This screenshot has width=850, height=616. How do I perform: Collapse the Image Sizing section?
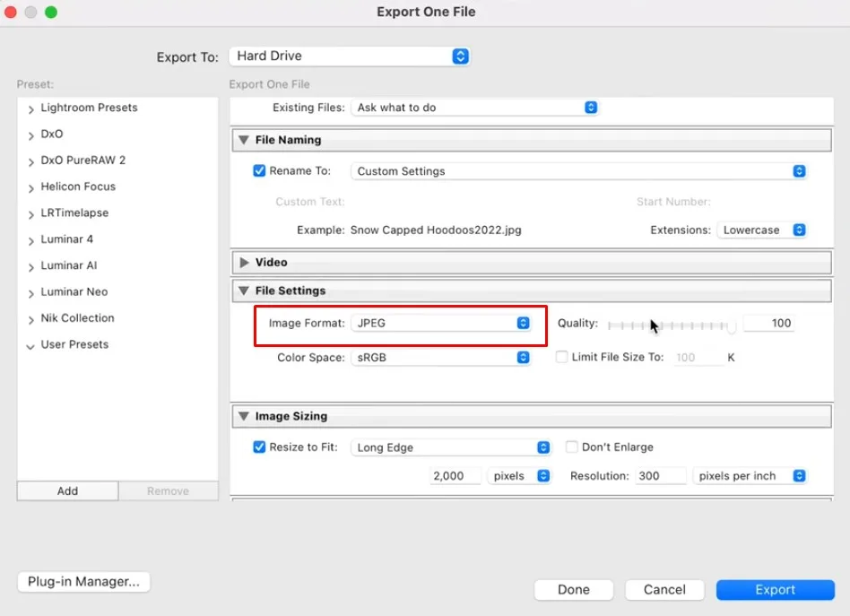tap(244, 416)
